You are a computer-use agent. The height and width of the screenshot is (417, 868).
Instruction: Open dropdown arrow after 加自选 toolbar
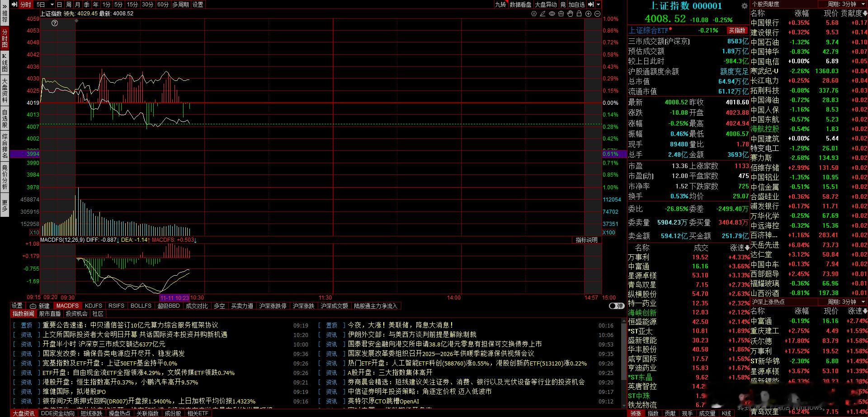pos(598,5)
